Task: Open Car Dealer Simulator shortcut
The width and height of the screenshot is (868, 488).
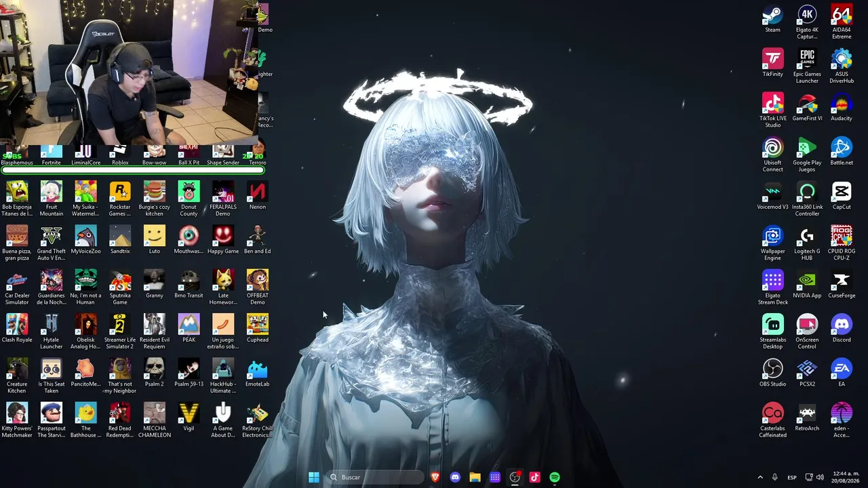Action: click(17, 287)
